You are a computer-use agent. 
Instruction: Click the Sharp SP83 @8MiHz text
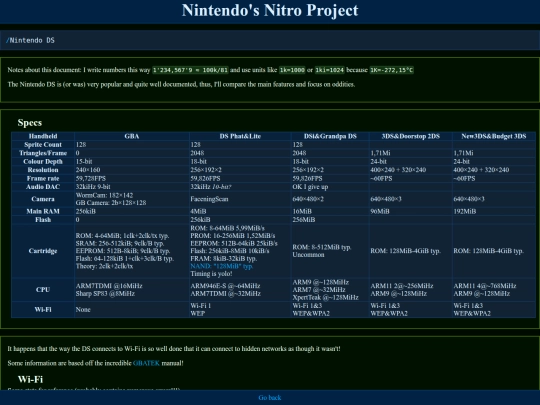(105, 294)
